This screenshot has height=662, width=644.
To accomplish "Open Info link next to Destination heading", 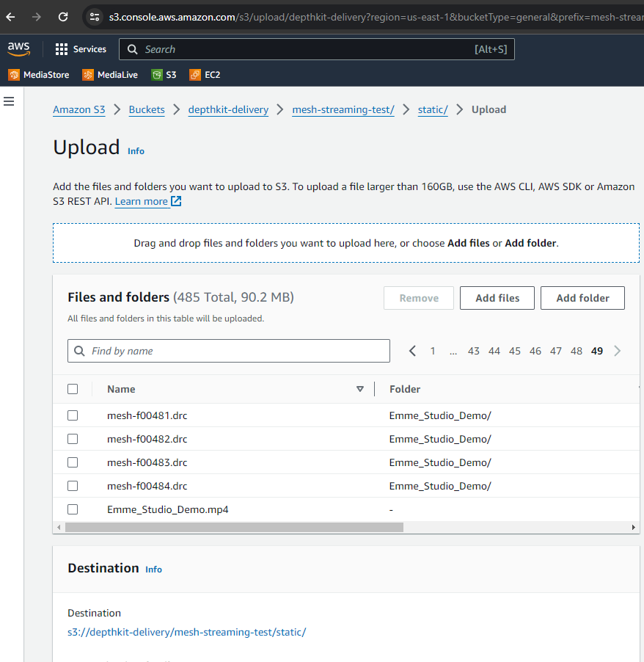I will click(153, 570).
